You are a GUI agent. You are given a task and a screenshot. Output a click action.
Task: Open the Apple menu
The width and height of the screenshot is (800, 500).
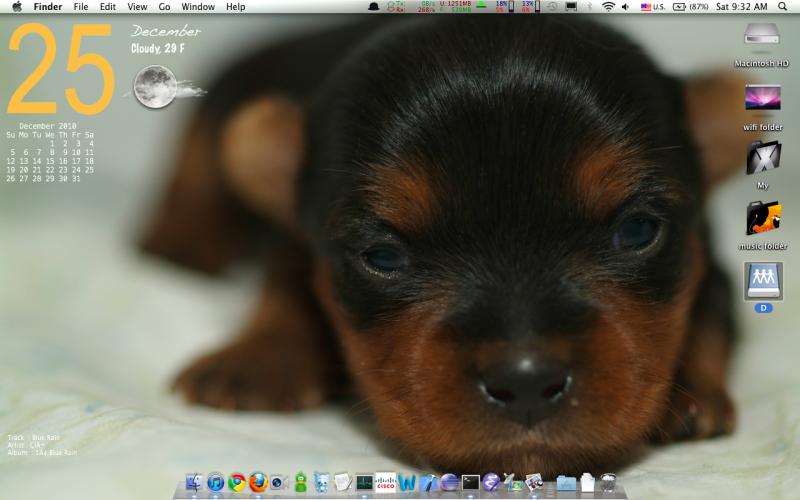coord(17,7)
